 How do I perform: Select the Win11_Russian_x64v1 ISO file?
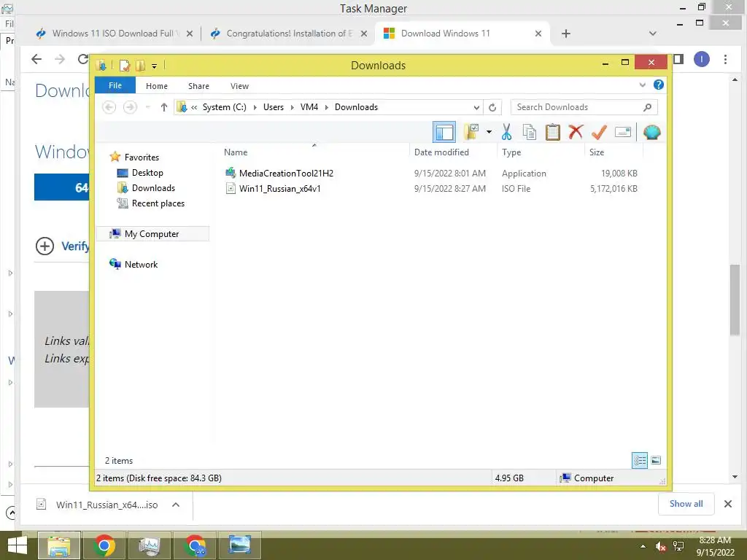click(279, 189)
